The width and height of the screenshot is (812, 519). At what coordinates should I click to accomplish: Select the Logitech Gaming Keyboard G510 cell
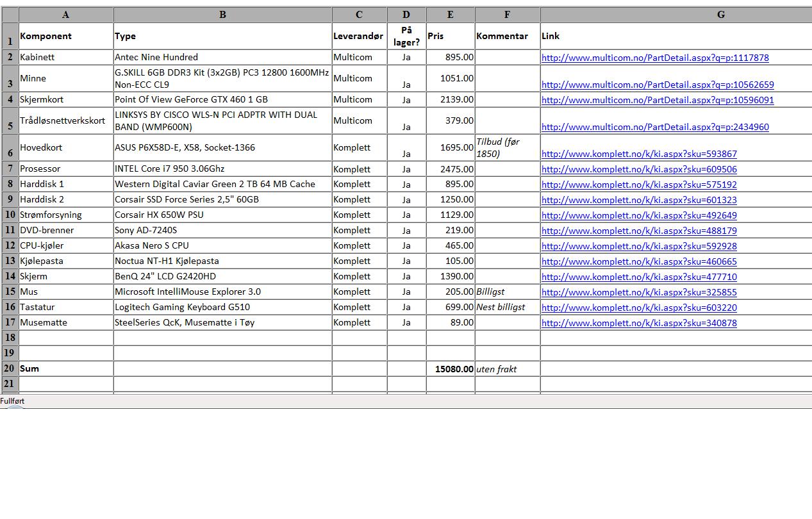[x=222, y=307]
